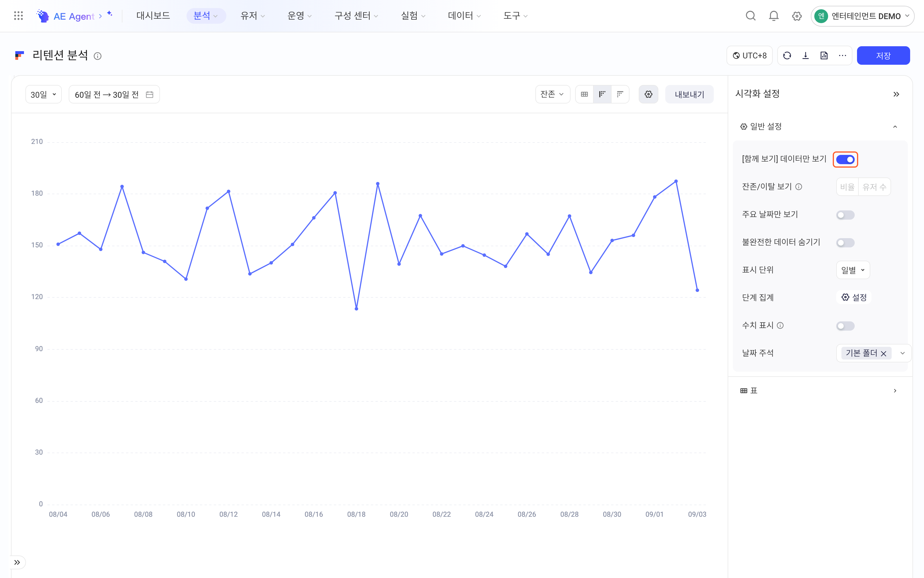Switch to table view icon
Image resolution: width=924 pixels, height=578 pixels.
click(584, 94)
